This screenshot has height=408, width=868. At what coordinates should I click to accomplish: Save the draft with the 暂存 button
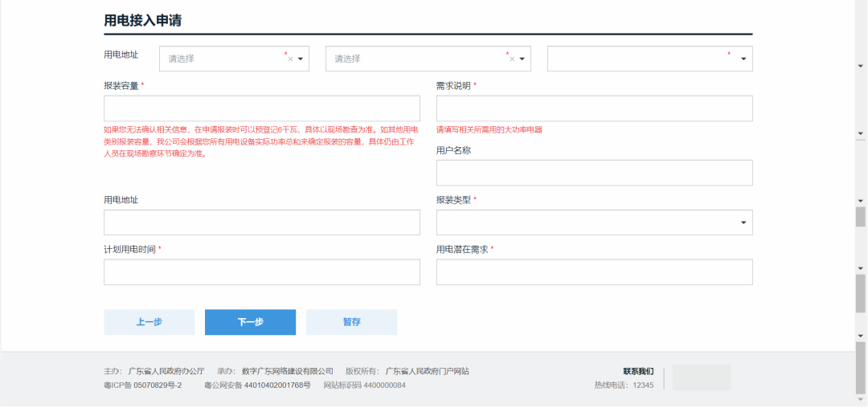[351, 322]
